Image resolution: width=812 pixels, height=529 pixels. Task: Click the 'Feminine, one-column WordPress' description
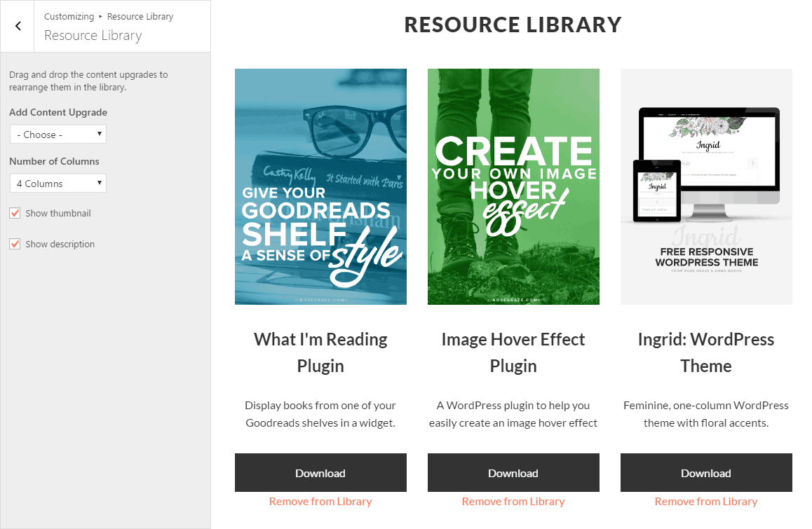(x=706, y=414)
